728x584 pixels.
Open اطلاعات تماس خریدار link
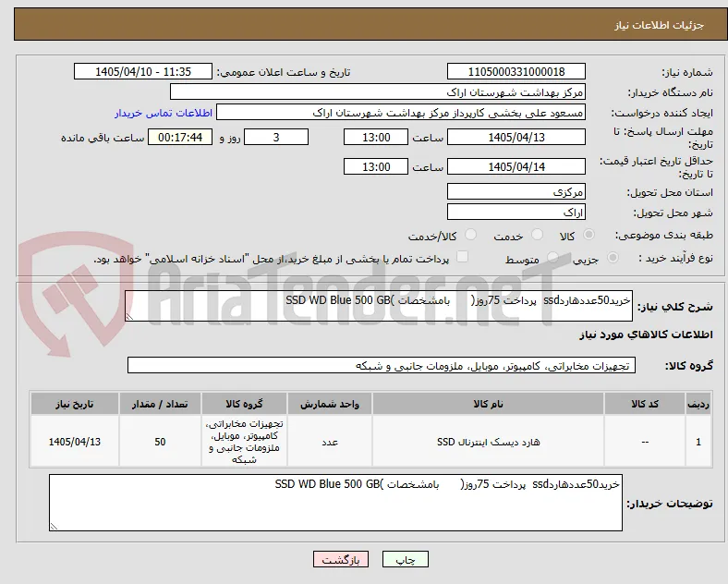[x=164, y=114]
